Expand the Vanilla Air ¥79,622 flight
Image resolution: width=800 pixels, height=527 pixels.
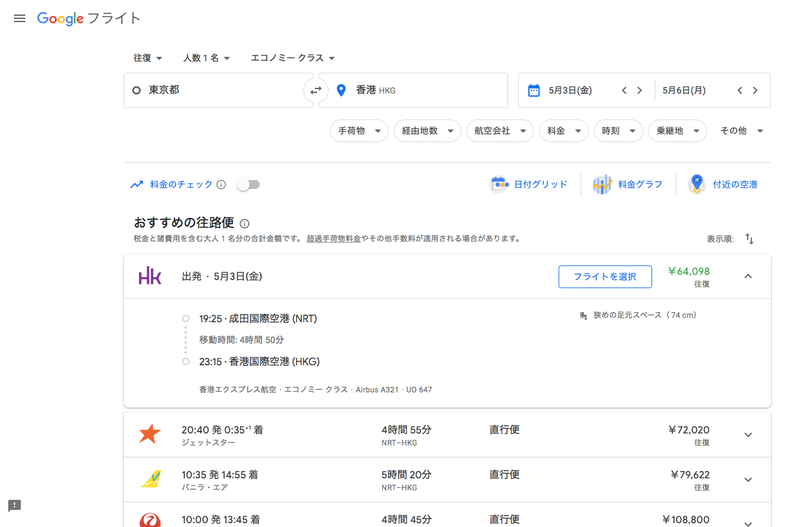point(748,480)
